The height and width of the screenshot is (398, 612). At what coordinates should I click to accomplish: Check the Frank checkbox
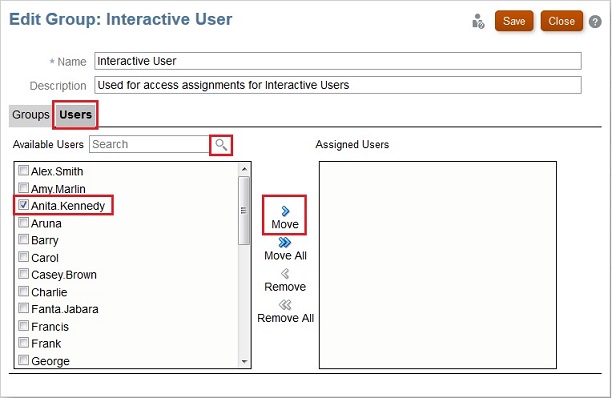(x=23, y=343)
